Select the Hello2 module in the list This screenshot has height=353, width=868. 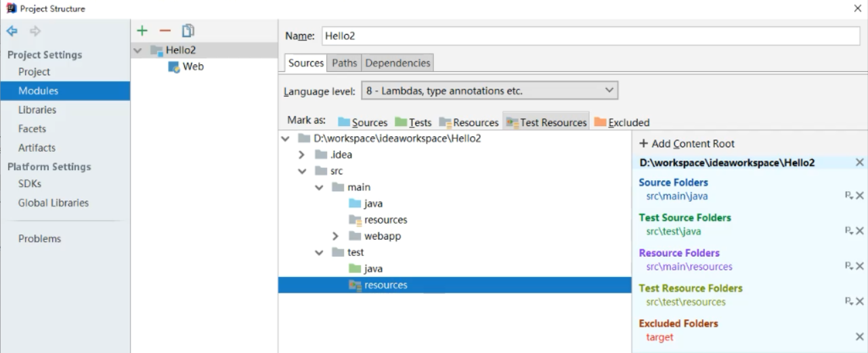tap(204, 50)
